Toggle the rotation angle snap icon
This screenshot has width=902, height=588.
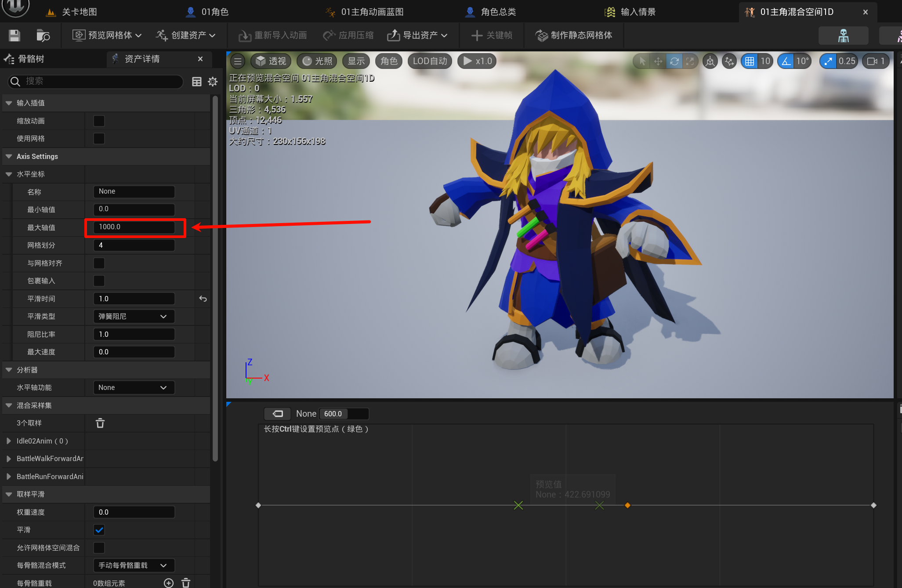pos(786,61)
